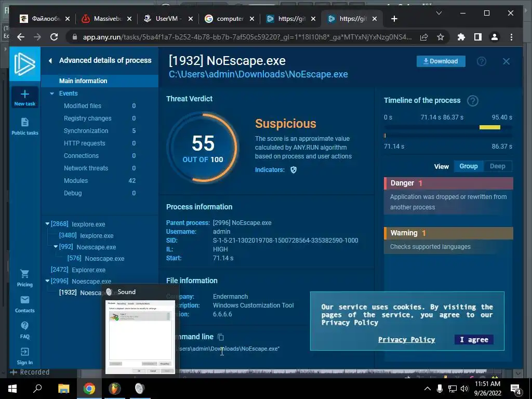532x399 pixels.
Task: Switch timeline View to Group
Action: pos(469,166)
